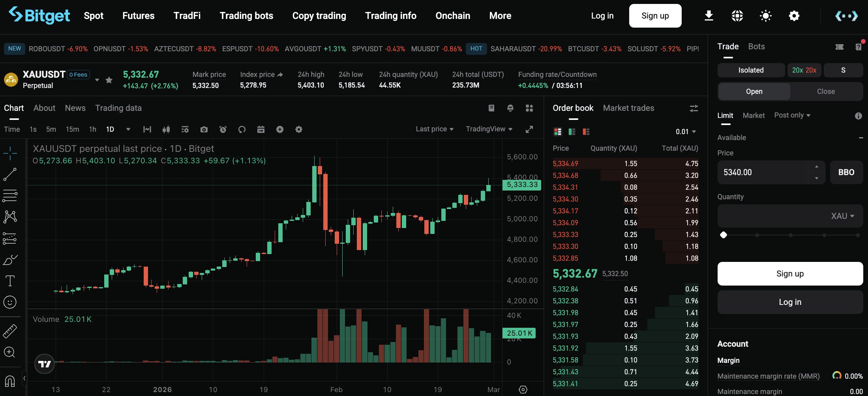
Task: Click the Price input field
Action: 764,172
